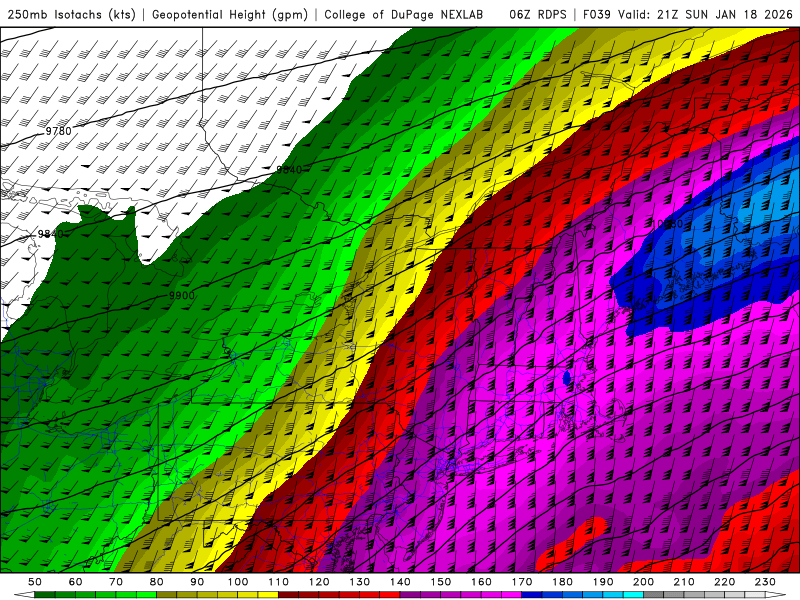Screen dimensions: 800x600
Task: Click the '190' legend value
Action: (x=603, y=582)
